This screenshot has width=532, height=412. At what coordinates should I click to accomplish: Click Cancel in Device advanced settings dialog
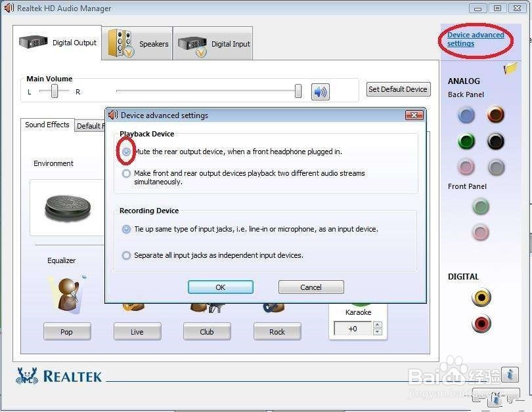tap(311, 287)
